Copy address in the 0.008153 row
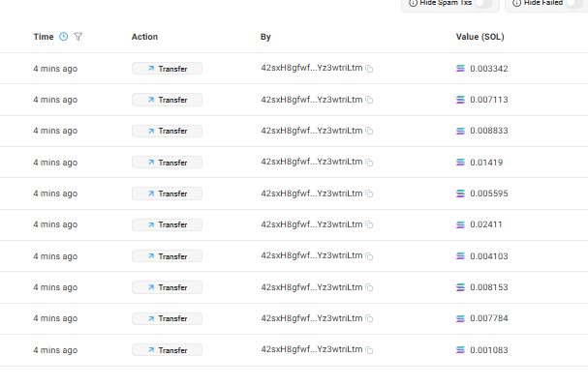Viewport: 588px width, 387px height. pos(369,287)
